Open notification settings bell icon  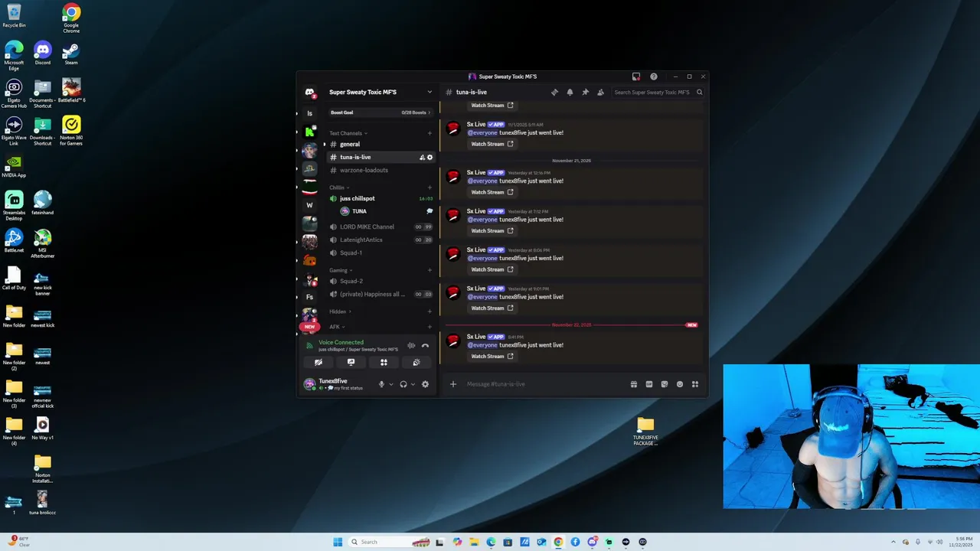pos(570,92)
